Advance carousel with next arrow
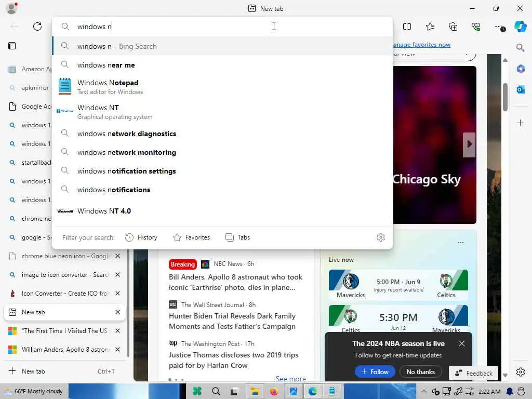The image size is (532, 399). pos(469,144)
